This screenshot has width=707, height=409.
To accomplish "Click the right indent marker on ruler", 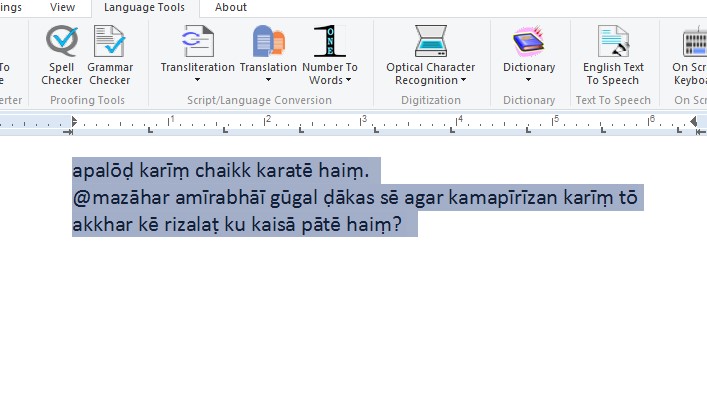I will [694, 122].
